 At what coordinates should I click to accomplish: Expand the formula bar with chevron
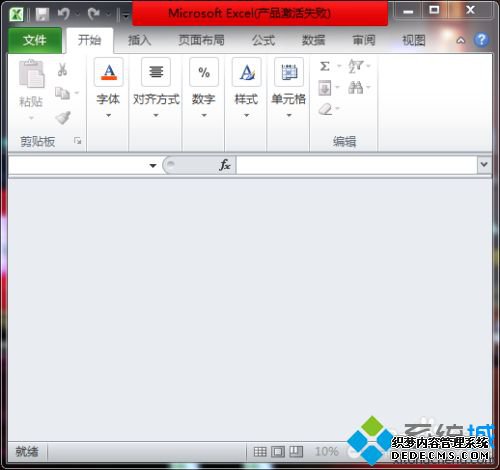pyautogui.click(x=484, y=164)
